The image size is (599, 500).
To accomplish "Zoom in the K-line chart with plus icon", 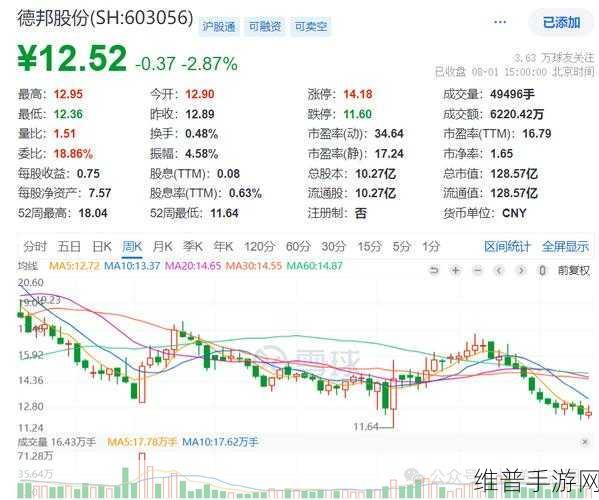I will coord(455,270).
